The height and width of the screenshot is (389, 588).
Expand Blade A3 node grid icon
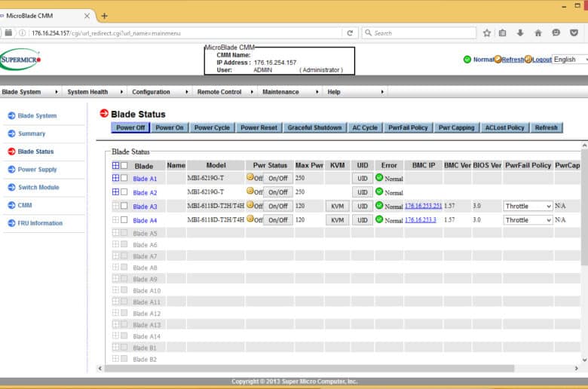pyautogui.click(x=115, y=206)
